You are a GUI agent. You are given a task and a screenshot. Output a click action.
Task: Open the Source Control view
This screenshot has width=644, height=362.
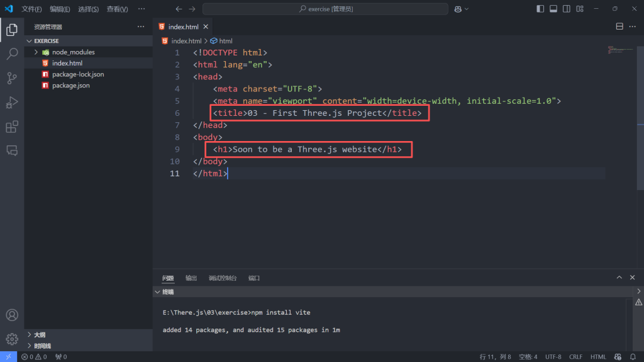coord(12,78)
